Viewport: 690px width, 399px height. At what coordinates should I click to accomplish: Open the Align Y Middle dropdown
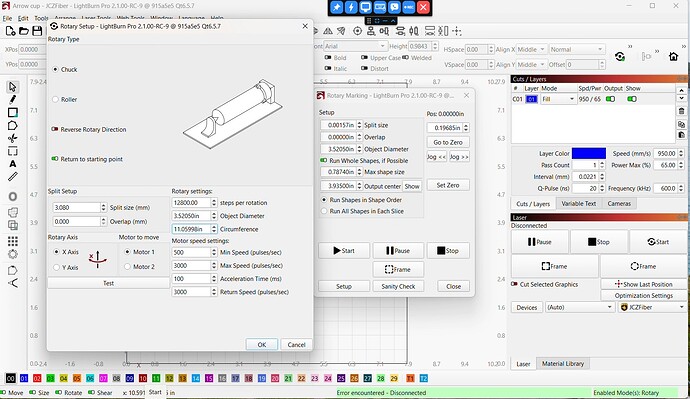point(531,64)
